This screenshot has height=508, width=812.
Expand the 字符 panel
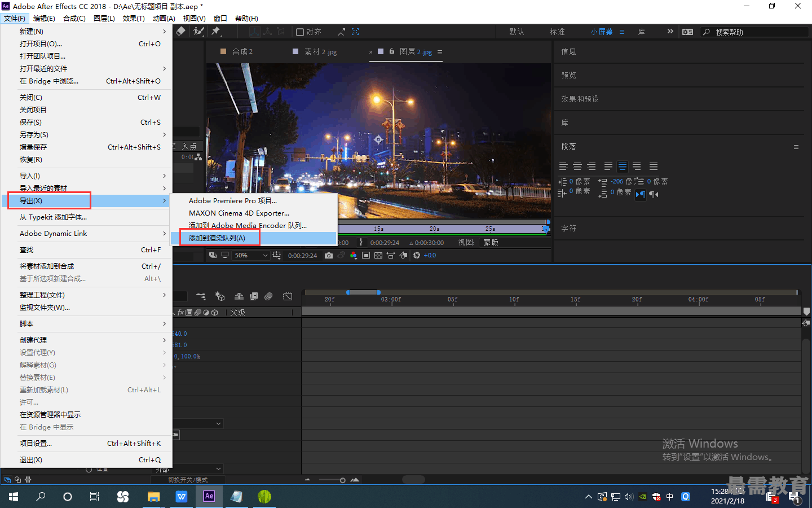[x=568, y=229]
